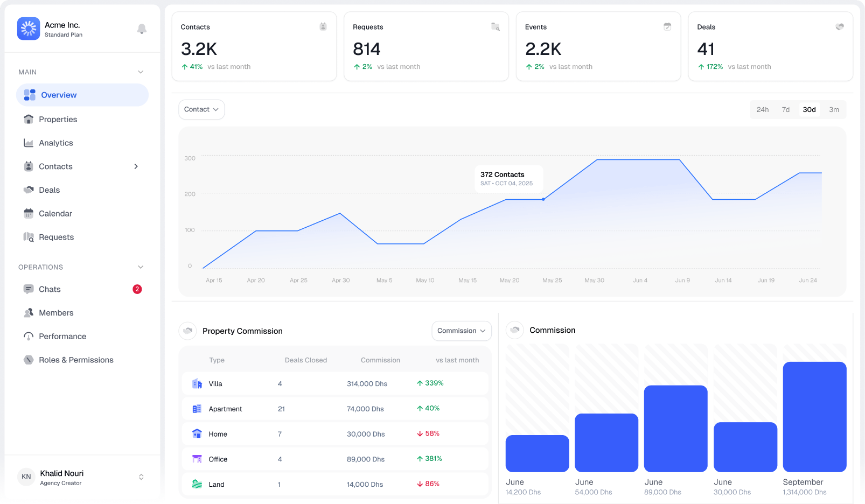Open Khalid Nouri account switcher
This screenshot has height=504, width=865.
141,477
